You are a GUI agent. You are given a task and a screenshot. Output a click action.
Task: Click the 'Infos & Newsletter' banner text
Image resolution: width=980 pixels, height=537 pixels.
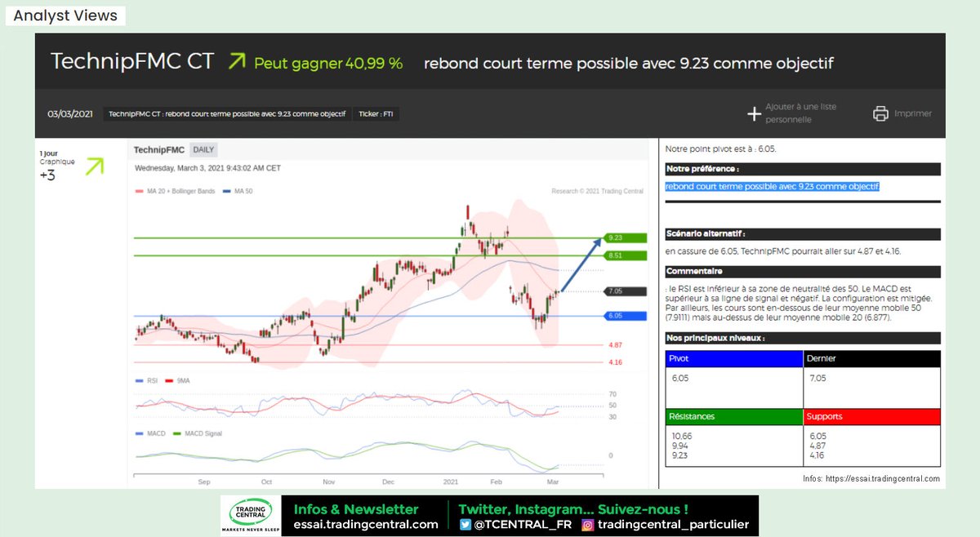356,509
